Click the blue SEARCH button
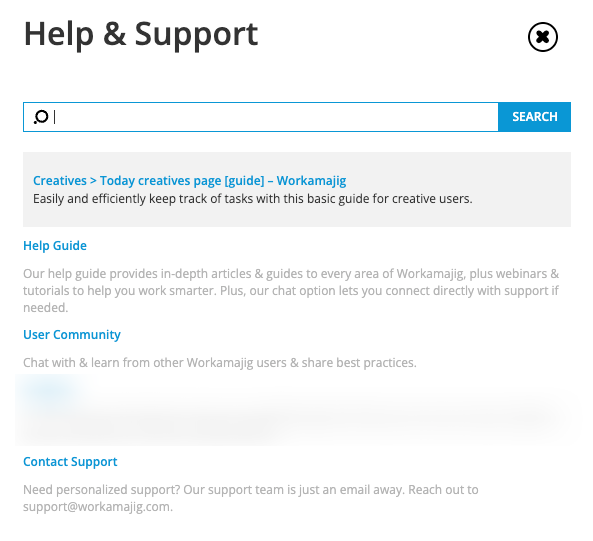The image size is (593, 541). pyautogui.click(x=534, y=117)
